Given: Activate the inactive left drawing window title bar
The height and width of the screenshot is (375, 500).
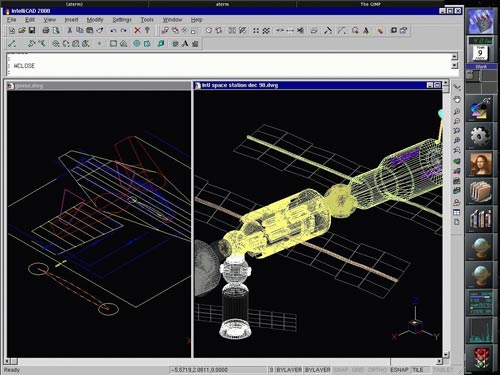Looking at the screenshot, I should pos(99,86).
